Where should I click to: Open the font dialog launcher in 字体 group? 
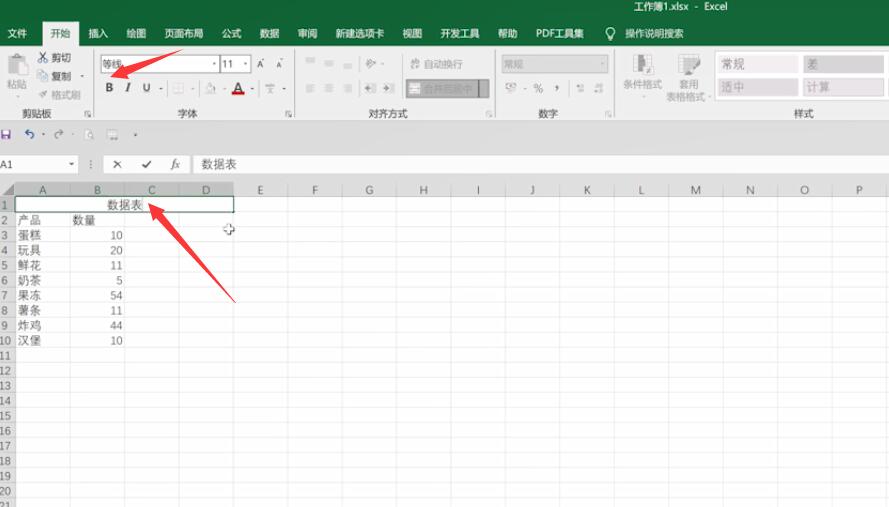click(x=288, y=114)
